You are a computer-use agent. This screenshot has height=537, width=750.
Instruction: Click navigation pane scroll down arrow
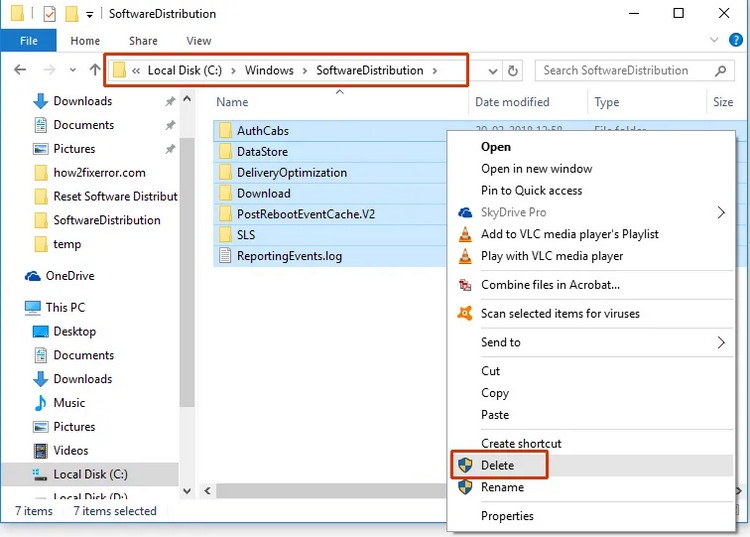[187, 491]
